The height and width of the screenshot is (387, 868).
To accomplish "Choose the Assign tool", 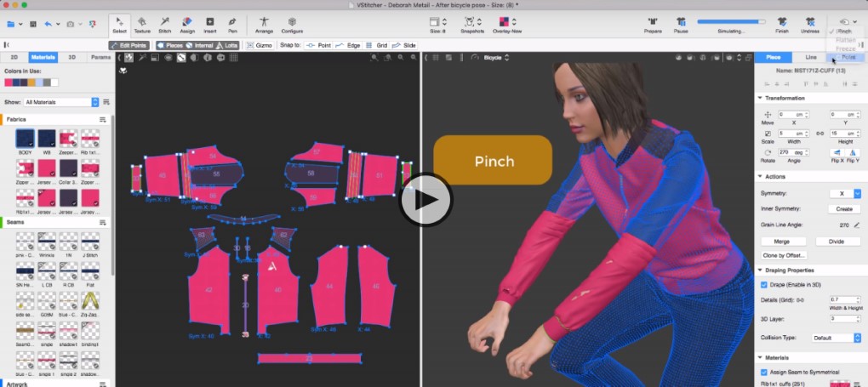I will click(187, 25).
